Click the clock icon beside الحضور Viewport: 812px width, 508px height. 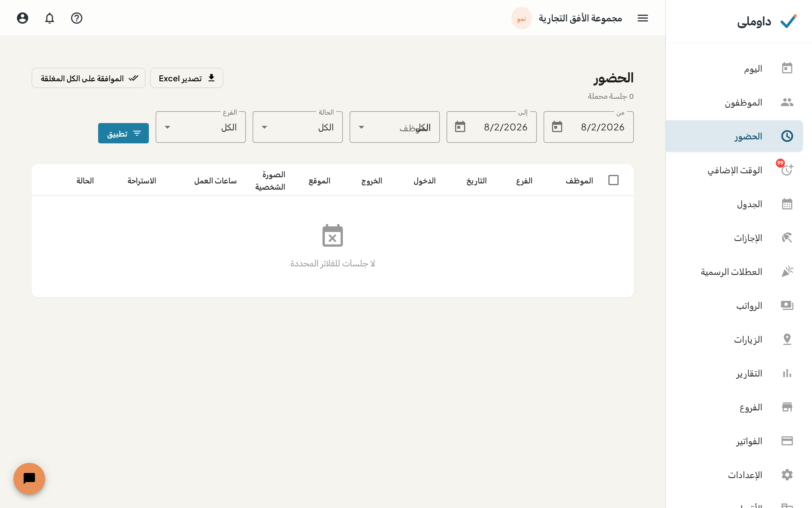click(787, 136)
